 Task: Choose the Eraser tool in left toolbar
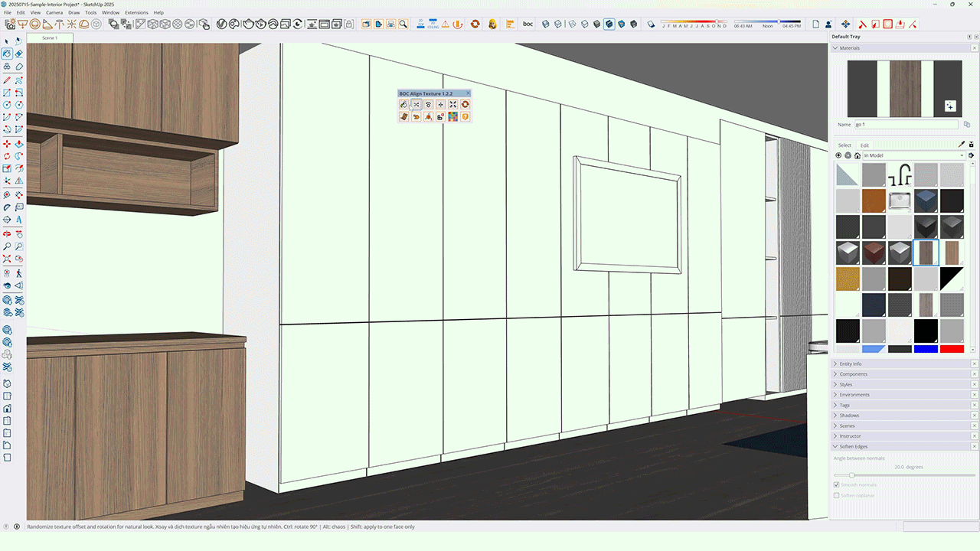(x=18, y=54)
